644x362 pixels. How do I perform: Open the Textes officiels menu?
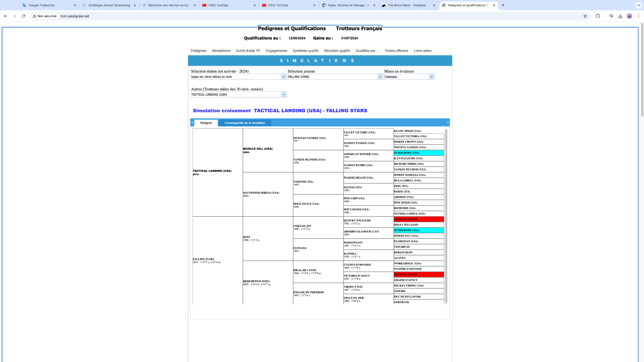click(396, 51)
